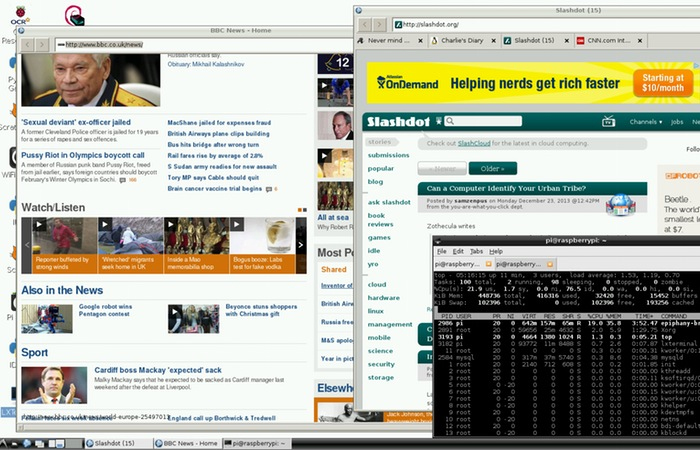This screenshot has height=450, width=700.
Task: Click forward arrow in Slashdot browser window
Action: (x=379, y=25)
